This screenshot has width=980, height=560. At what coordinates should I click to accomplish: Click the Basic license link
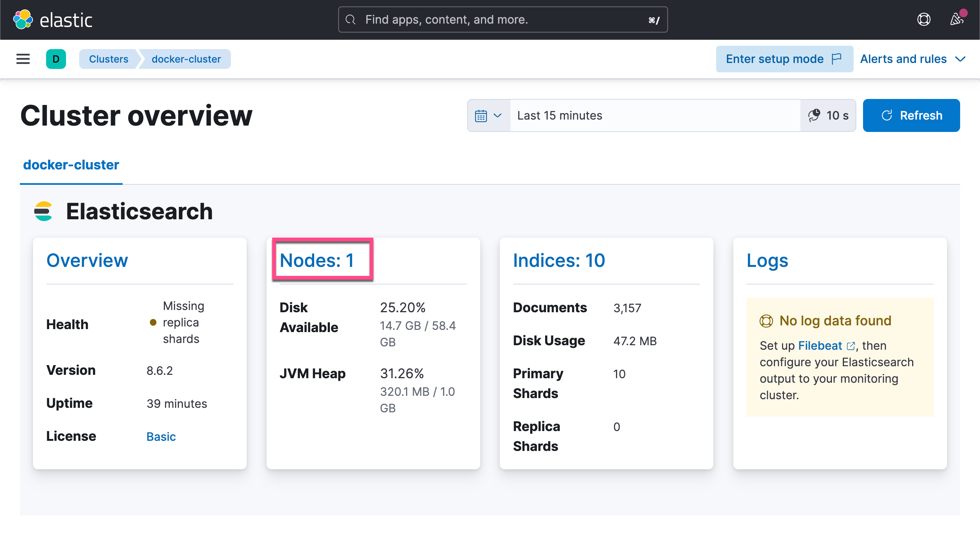161,437
